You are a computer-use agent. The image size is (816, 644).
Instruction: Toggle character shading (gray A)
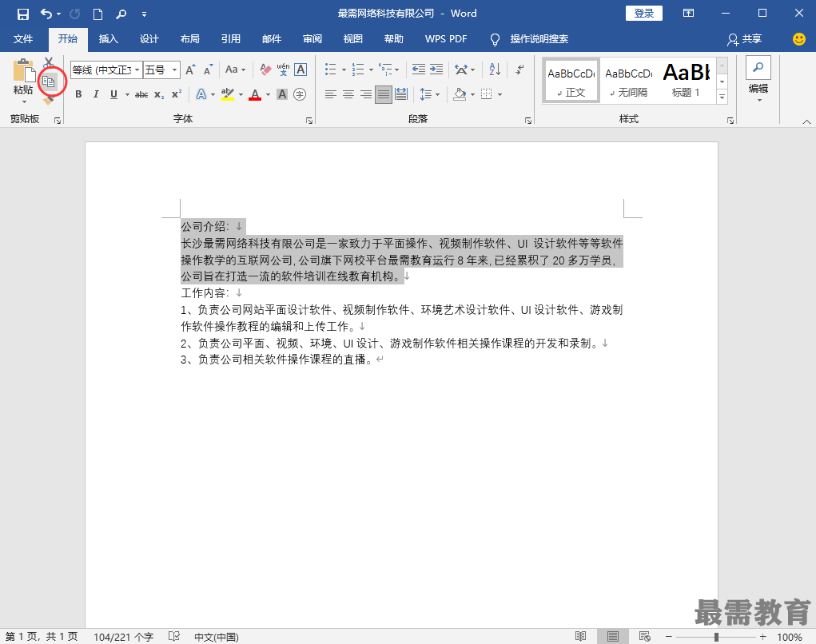pyautogui.click(x=282, y=94)
